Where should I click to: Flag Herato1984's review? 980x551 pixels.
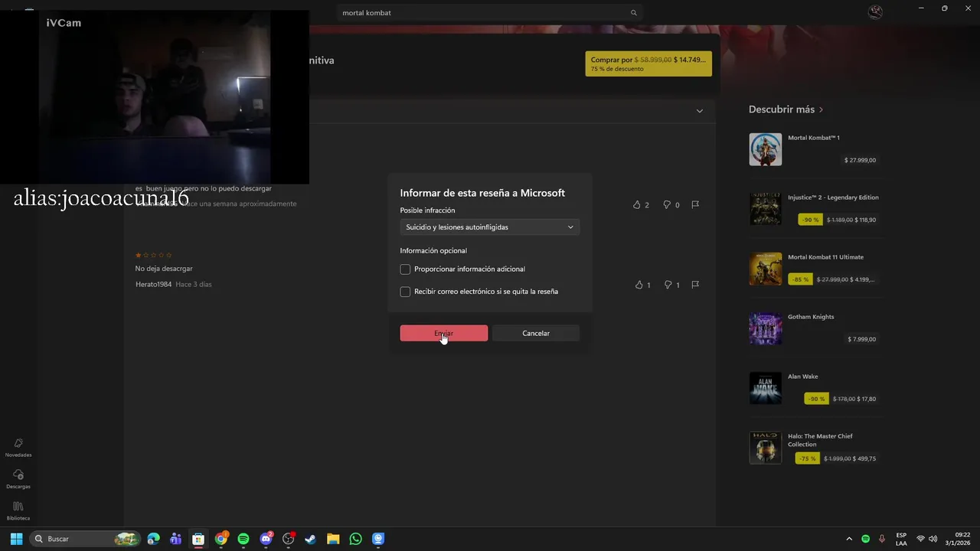pos(695,285)
